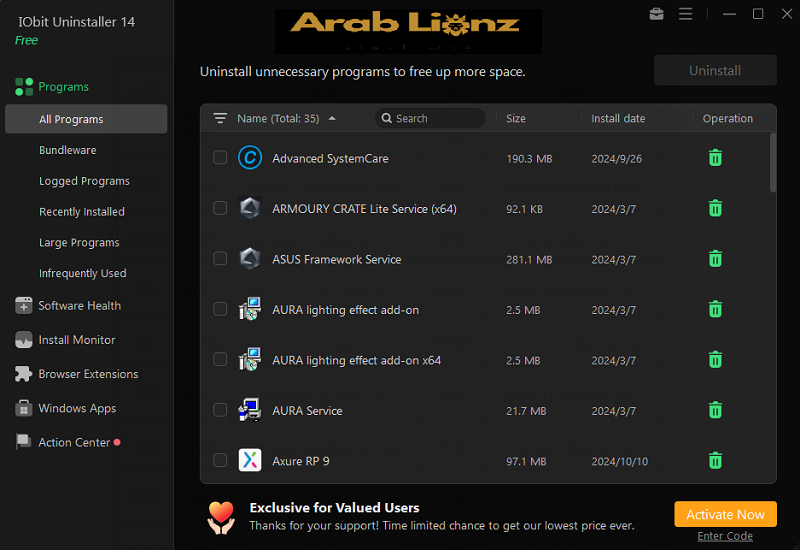The width and height of the screenshot is (800, 550).
Task: Click the trash icon for AURA lighting effect add-on
Action: [715, 309]
